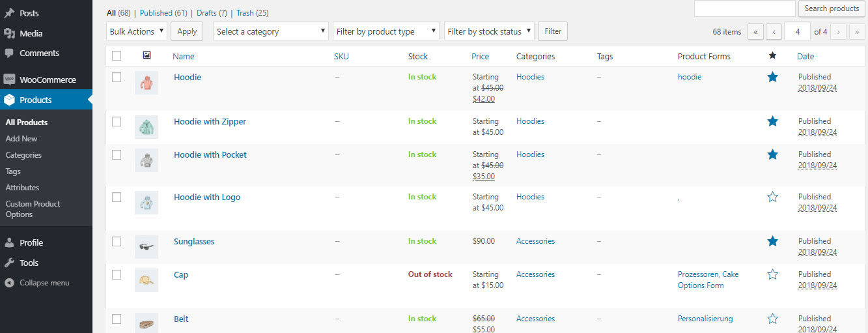Image resolution: width=868 pixels, height=333 pixels.
Task: Open the Hoodie with Zipper thumbnail
Action: click(x=147, y=126)
